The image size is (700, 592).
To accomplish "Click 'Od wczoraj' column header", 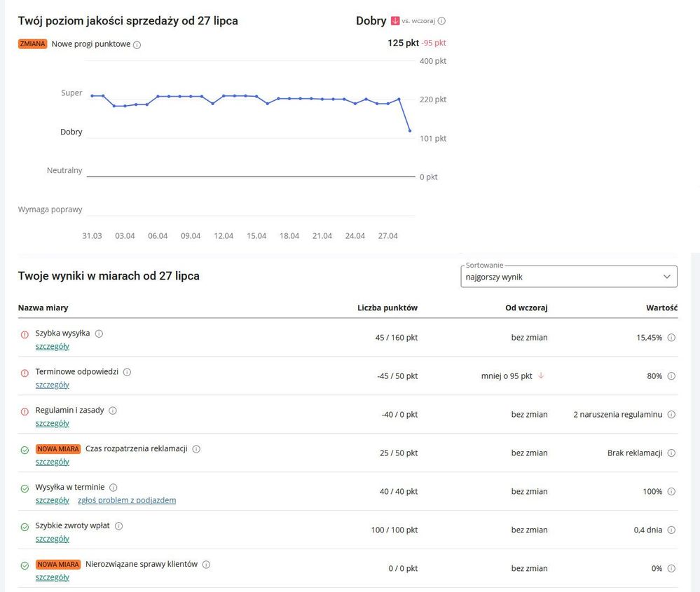I will [x=526, y=308].
